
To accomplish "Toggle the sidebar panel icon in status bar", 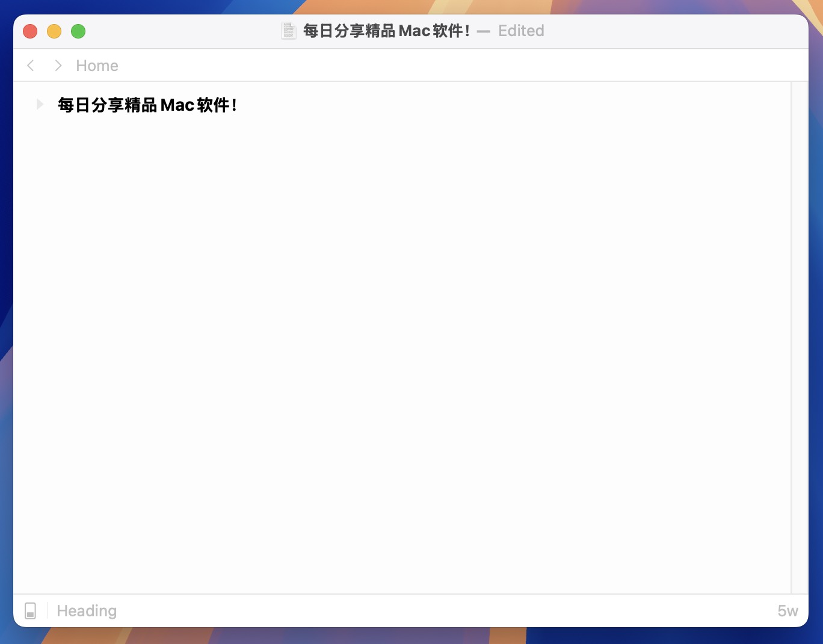I will [x=31, y=611].
